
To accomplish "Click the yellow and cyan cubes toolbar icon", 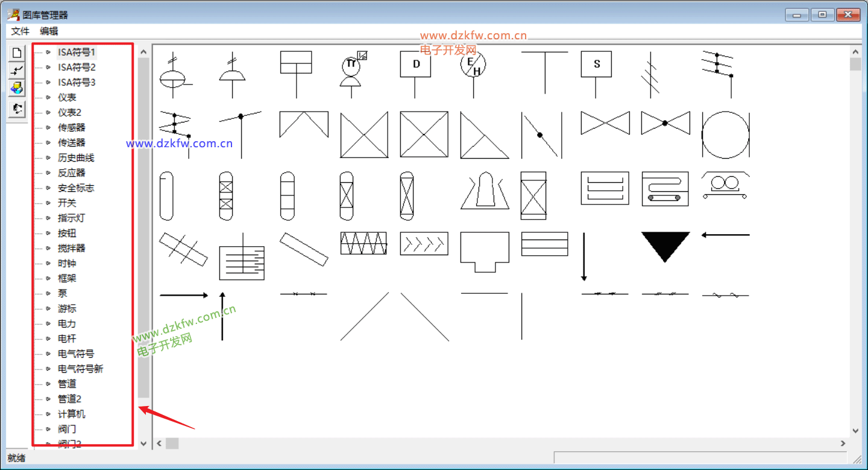I will (x=17, y=89).
